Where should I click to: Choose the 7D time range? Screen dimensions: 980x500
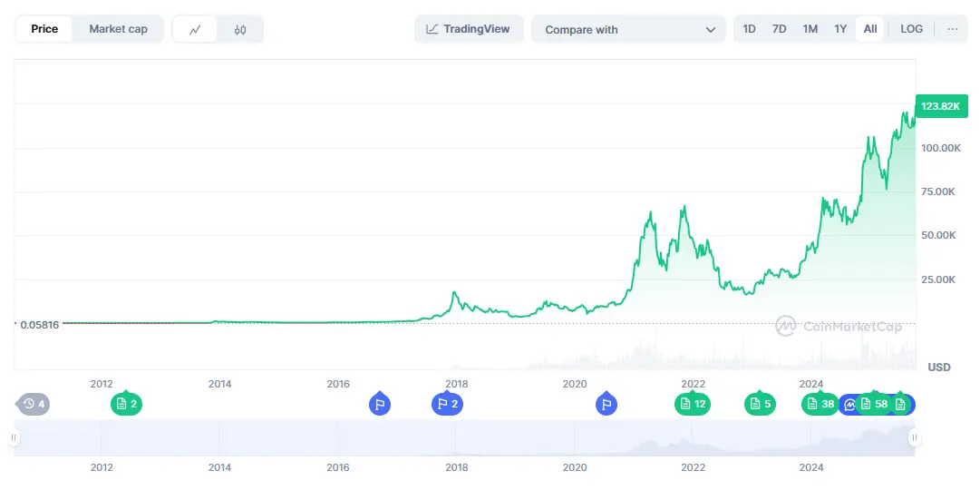click(779, 29)
